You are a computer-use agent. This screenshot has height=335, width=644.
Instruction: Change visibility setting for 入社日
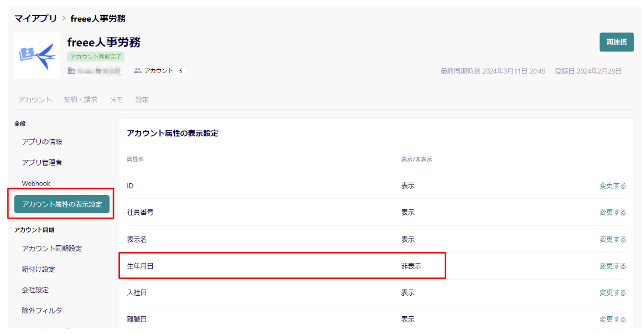click(x=612, y=293)
